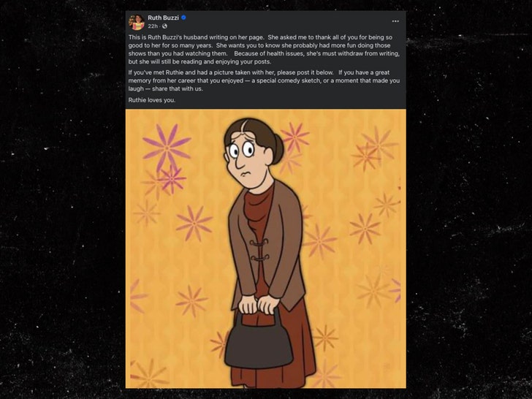
Task: Click the large purple flower on the wallpaper
Action: [x=167, y=148]
